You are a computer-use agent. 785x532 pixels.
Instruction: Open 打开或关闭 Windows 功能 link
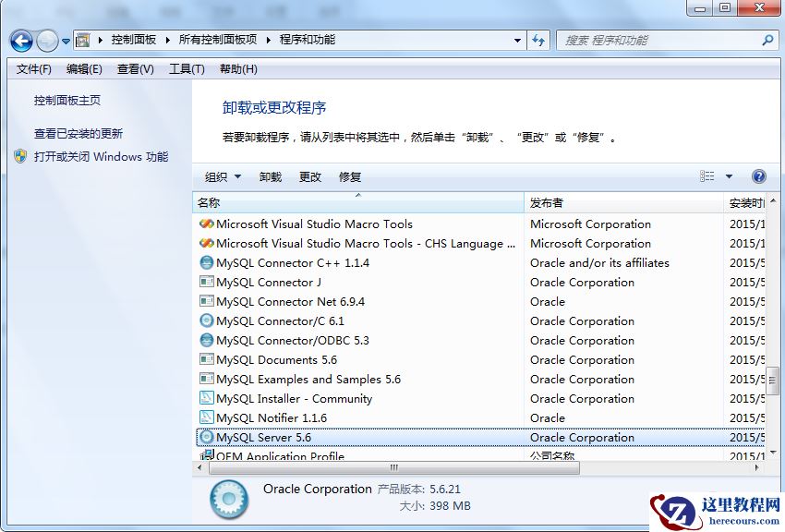(x=102, y=157)
